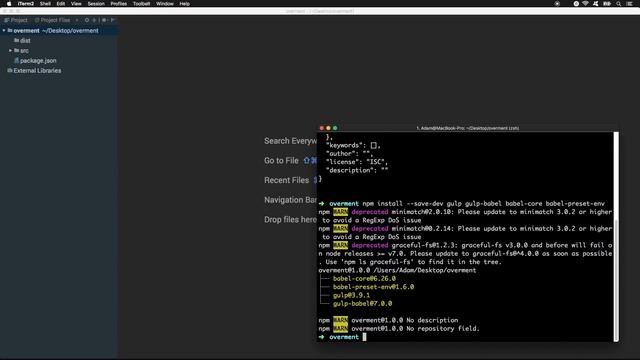
Task: Click 'overment@1.0.0 /Users/Adam/Desktop/overment' line
Action: 397,270
